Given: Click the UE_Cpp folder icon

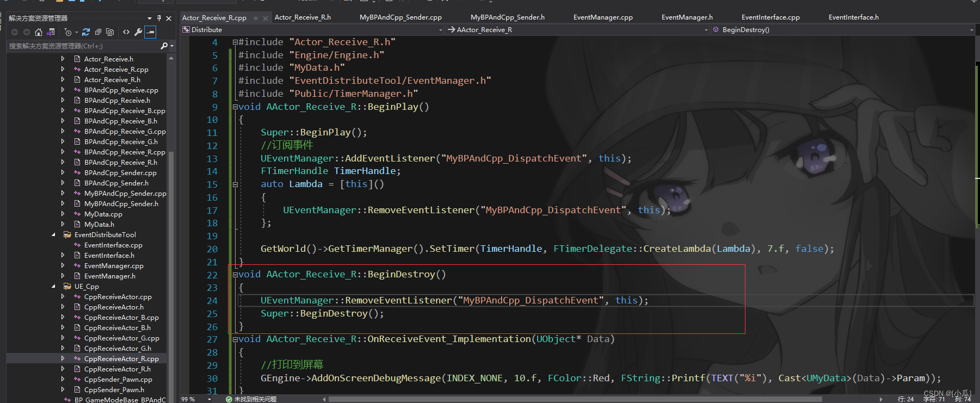Looking at the screenshot, I should (67, 287).
